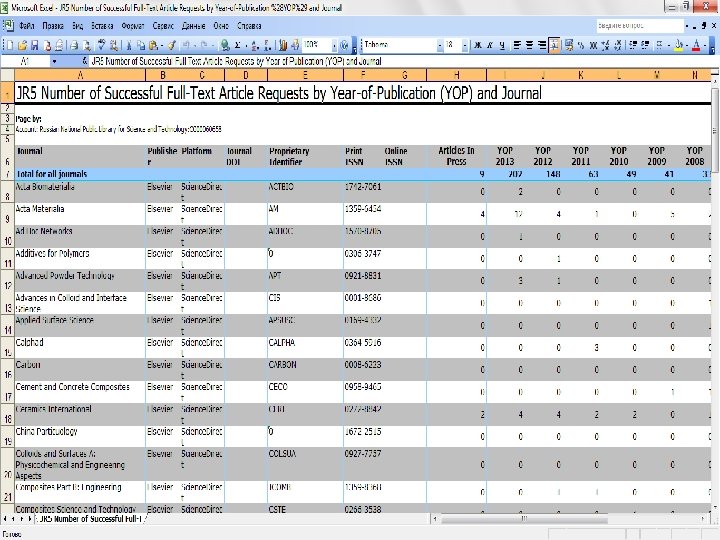Image resolution: width=720 pixels, height=540 pixels.
Task: Open the fill color dropdown arrow
Action: point(687,45)
